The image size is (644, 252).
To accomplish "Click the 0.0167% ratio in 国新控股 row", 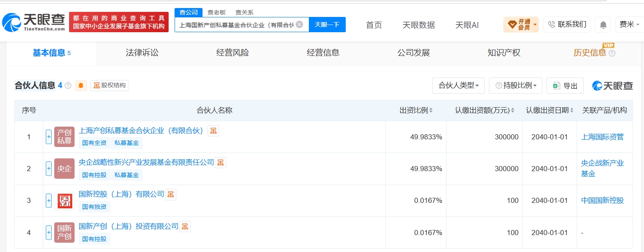I will click(x=428, y=200).
